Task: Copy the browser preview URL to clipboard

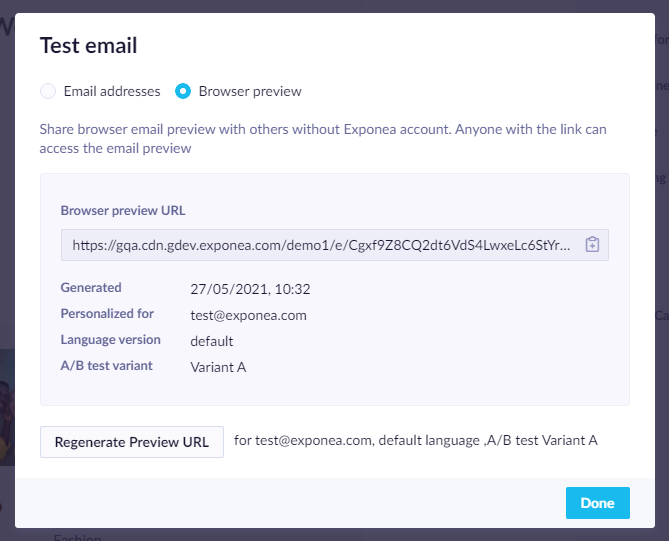Action: point(592,245)
